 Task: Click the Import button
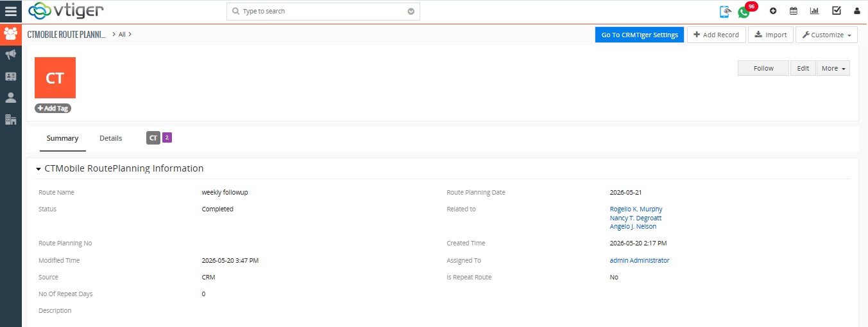[771, 35]
